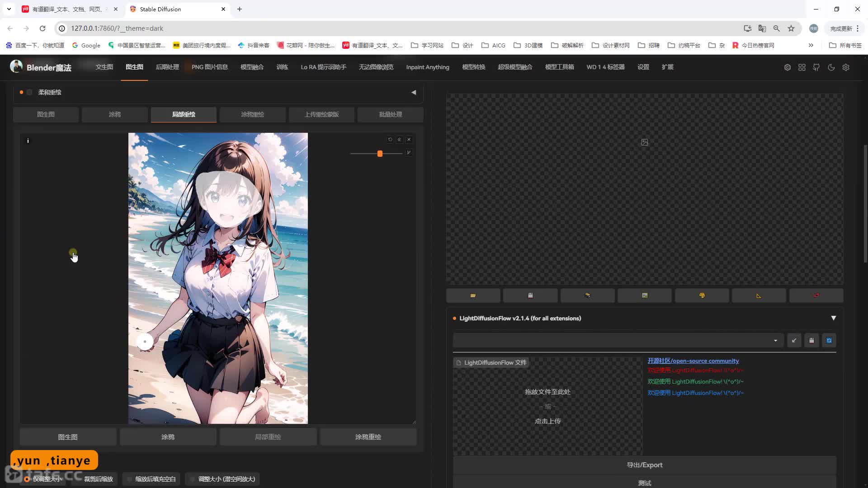Refresh LightDiffusionFlow preset list
Image resolution: width=868 pixels, height=488 pixels.
point(829,340)
